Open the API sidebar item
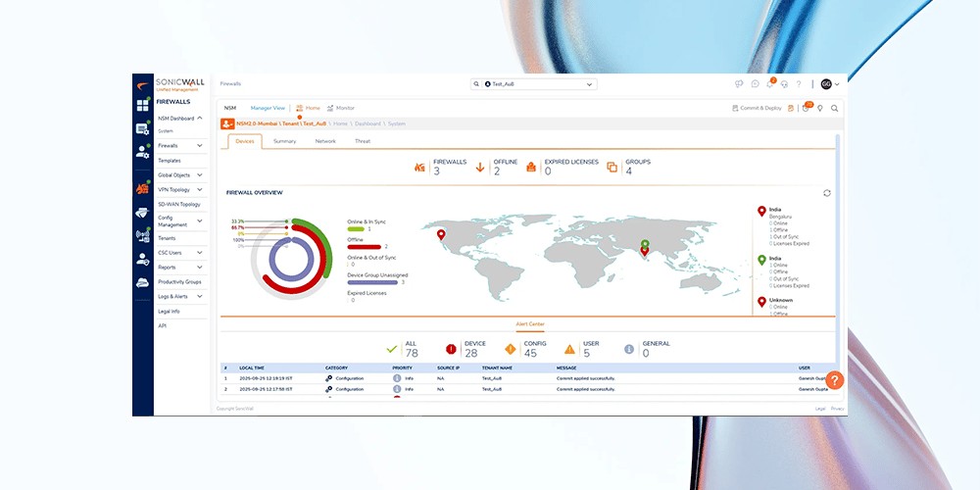This screenshot has height=490, width=980. [x=162, y=325]
